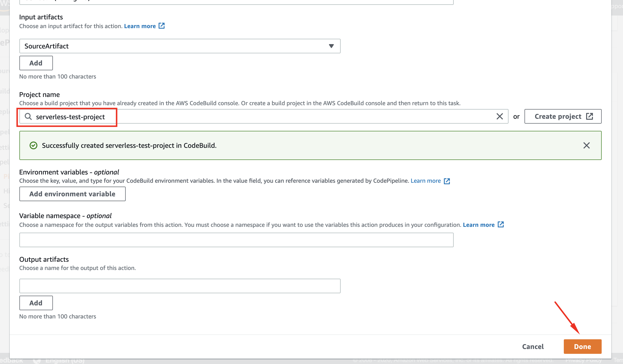Open Learn more link for Variable namespace
The image size is (623, 364).
point(479,225)
